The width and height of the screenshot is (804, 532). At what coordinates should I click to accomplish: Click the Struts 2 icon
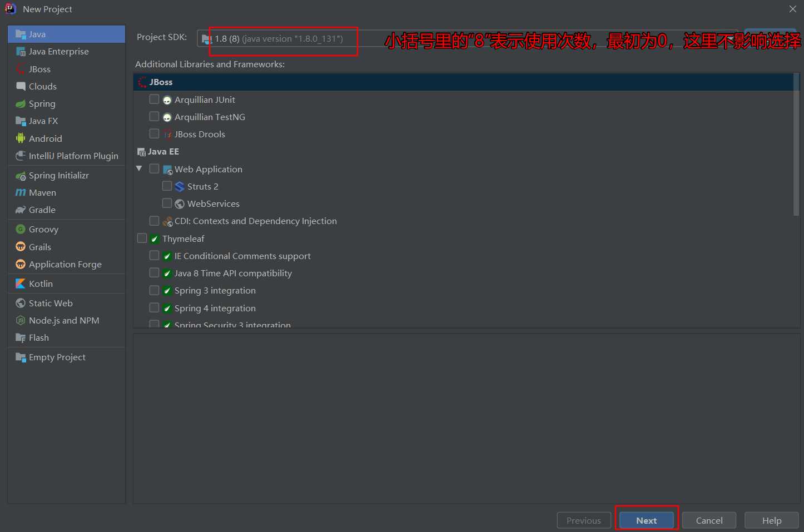coord(180,186)
